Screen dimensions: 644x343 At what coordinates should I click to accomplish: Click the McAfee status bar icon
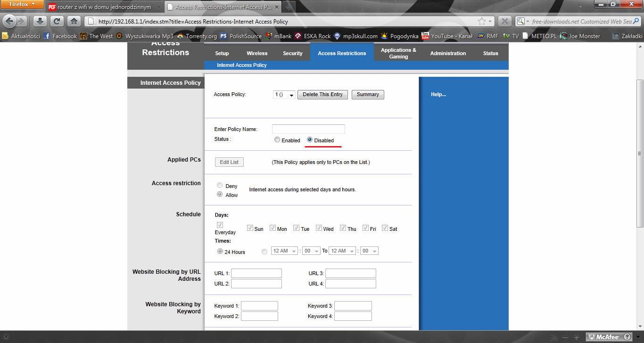[x=610, y=337]
